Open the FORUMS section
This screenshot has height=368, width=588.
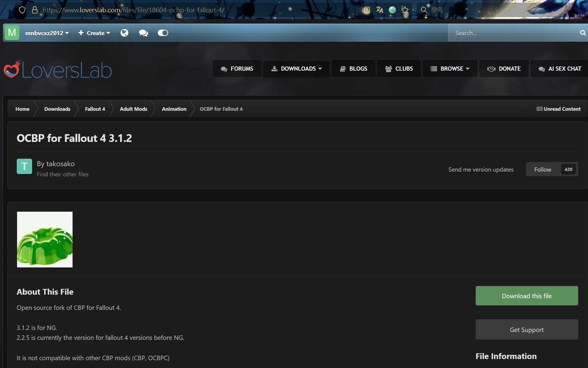[x=237, y=69]
